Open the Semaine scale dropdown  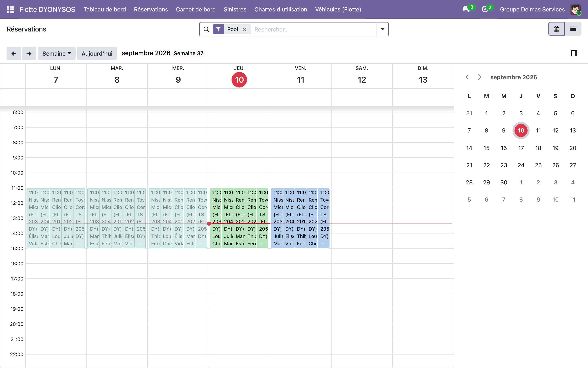tap(57, 53)
